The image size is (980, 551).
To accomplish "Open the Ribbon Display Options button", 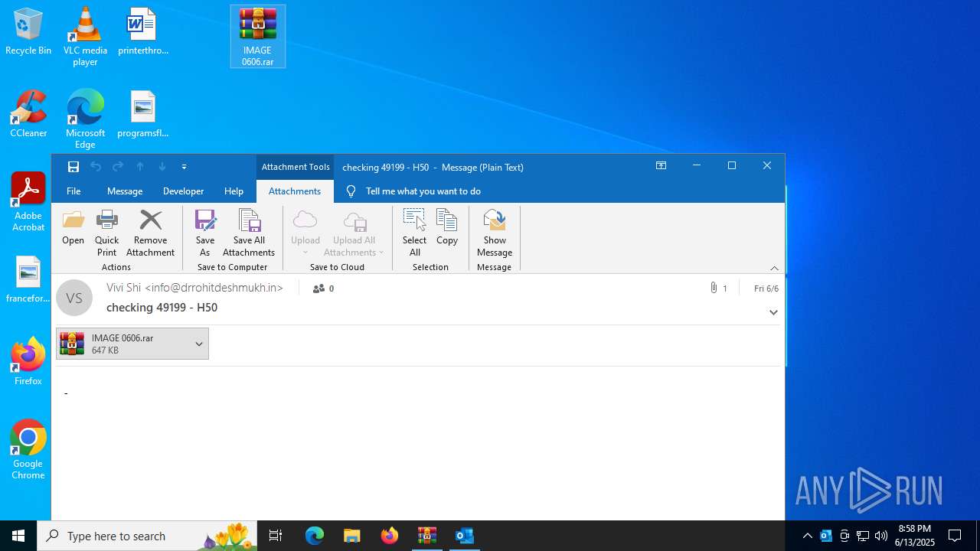I will 661,166.
